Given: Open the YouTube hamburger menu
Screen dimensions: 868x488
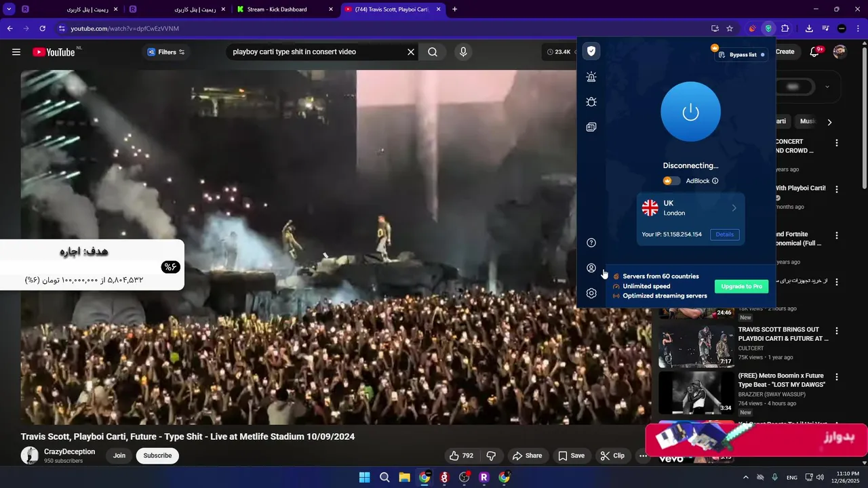Looking at the screenshot, I should (16, 52).
